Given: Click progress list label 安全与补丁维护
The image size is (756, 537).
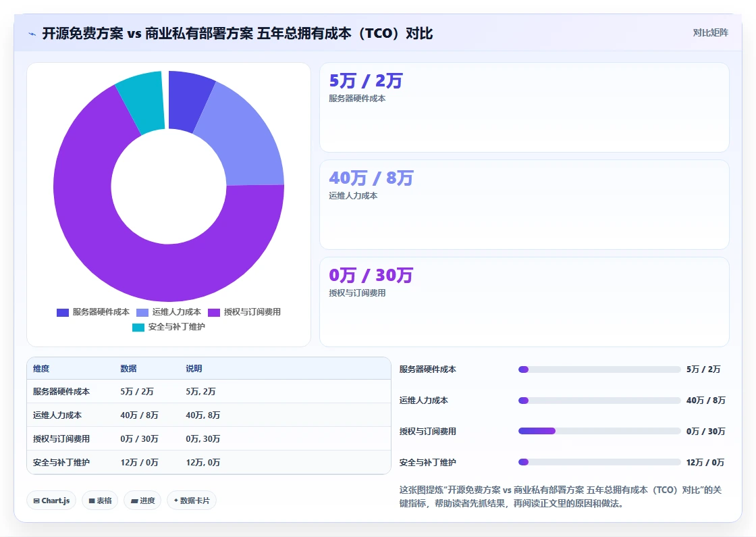Looking at the screenshot, I should click(428, 462).
